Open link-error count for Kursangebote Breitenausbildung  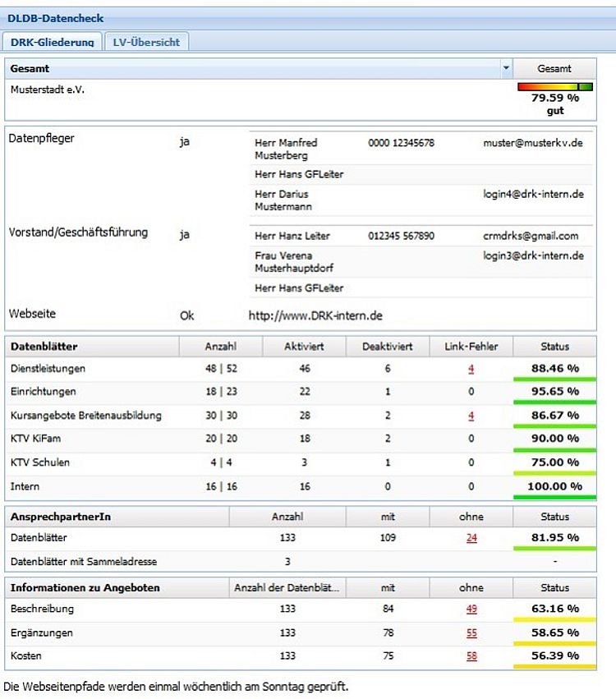[471, 416]
